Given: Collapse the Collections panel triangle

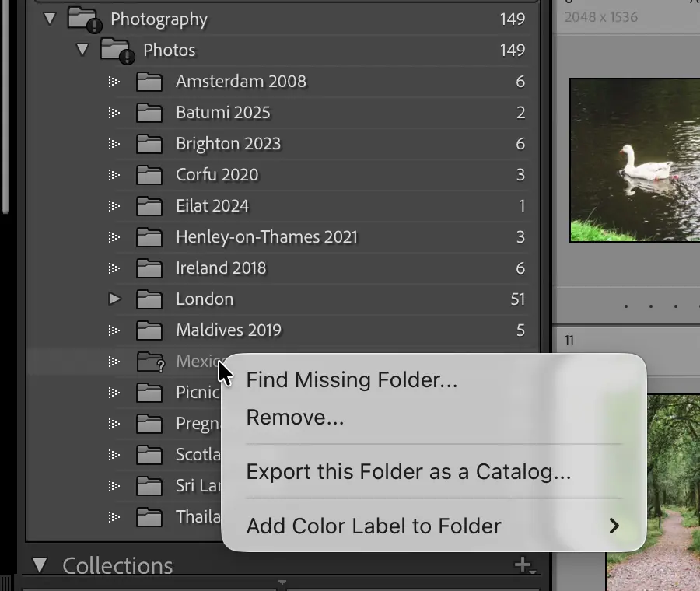Looking at the screenshot, I should tap(40, 565).
